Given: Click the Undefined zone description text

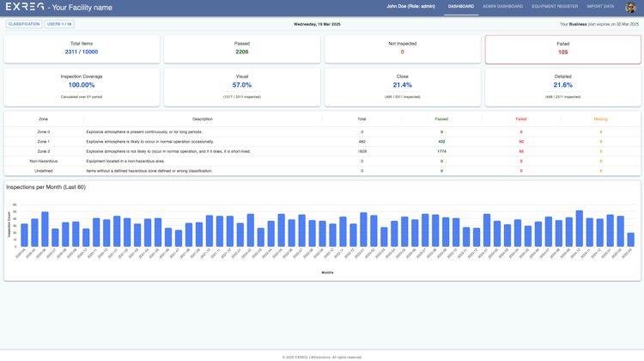Looking at the screenshot, I should point(149,171).
